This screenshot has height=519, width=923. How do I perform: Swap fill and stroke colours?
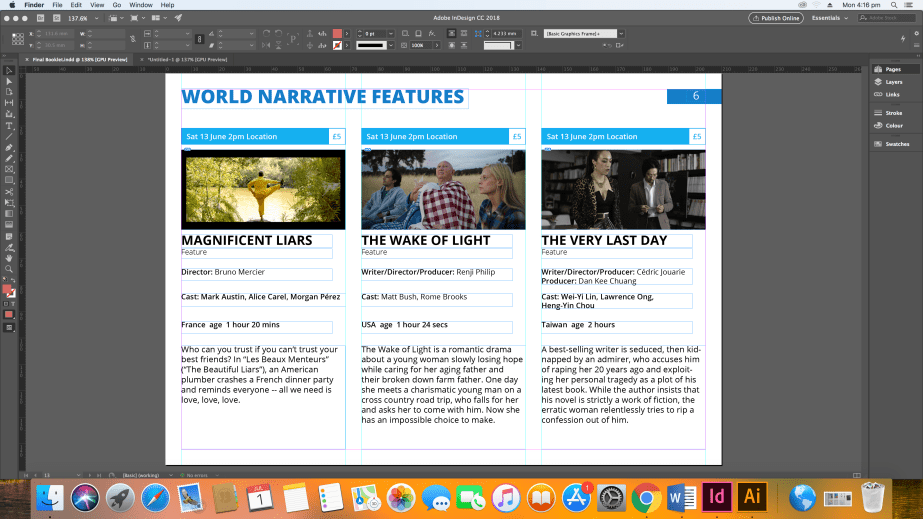tap(13, 281)
